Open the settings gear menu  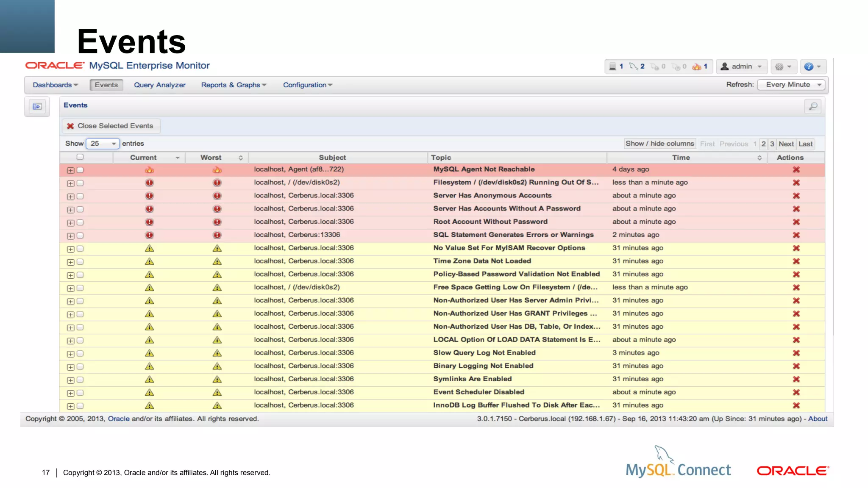pos(783,67)
